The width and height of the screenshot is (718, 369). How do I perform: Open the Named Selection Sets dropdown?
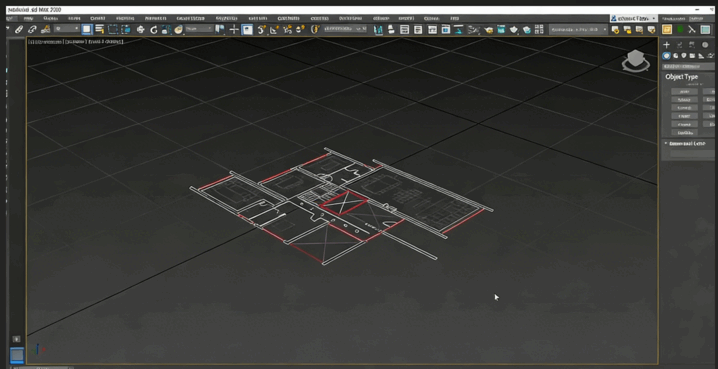click(x=345, y=29)
